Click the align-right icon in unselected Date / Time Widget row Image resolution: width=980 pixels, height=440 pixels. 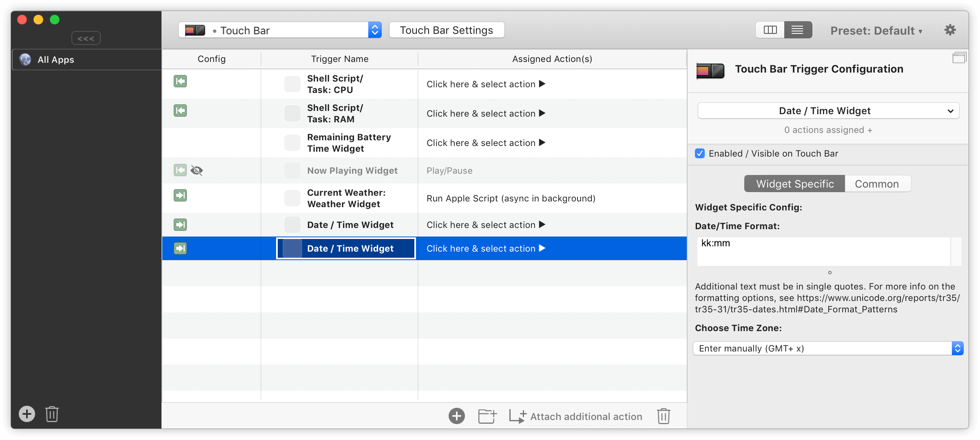click(180, 225)
